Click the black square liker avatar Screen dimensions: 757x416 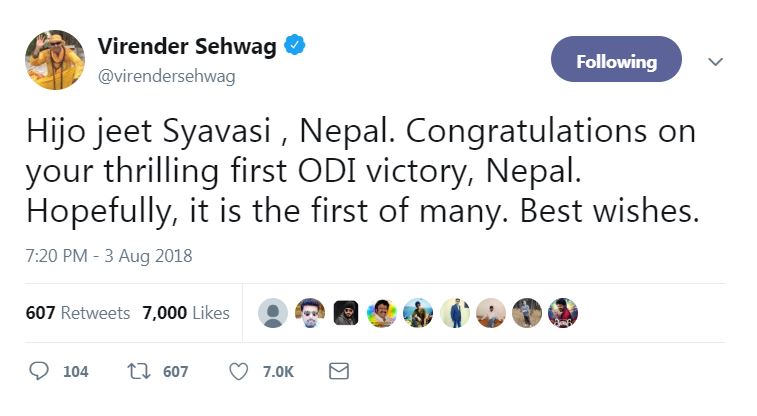click(346, 313)
